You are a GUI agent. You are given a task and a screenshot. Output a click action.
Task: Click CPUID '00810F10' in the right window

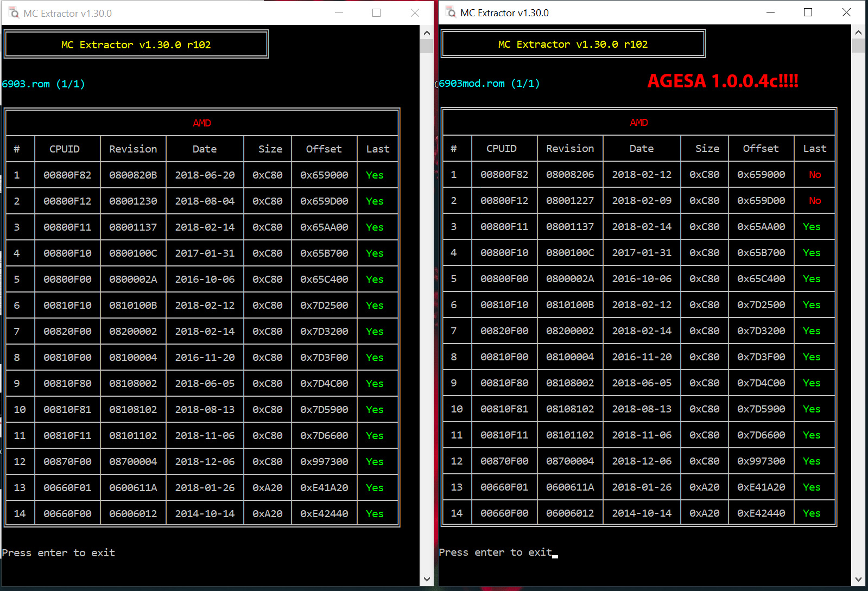(504, 305)
